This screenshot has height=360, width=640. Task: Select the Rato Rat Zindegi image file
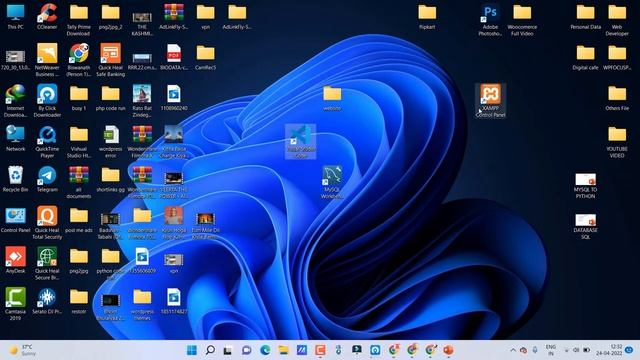pos(142,101)
